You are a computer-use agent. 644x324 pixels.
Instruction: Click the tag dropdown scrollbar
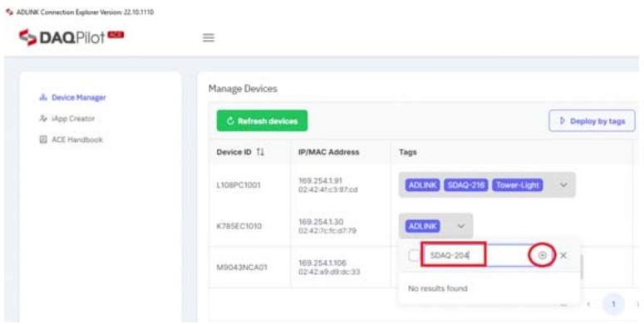(x=582, y=267)
